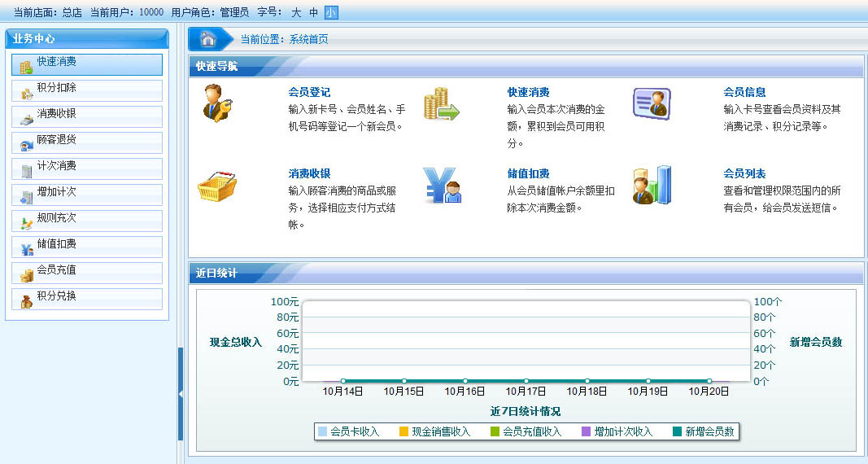Click the 快速消费 gold coins icon
This screenshot has height=464, width=868.
[441, 104]
